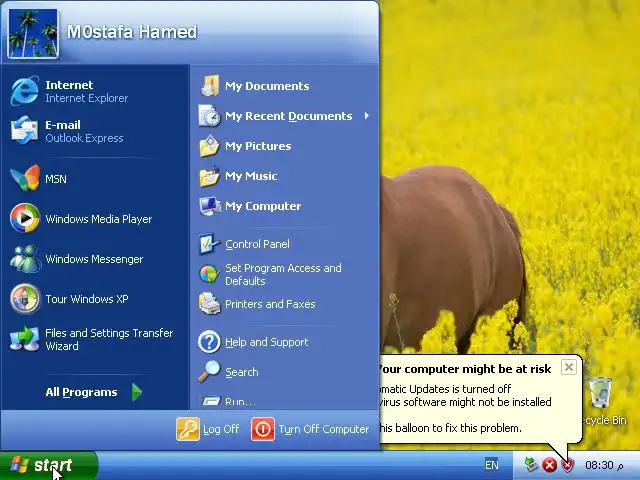
Task: Choose the Control Panel menu label
Action: pyautogui.click(x=258, y=244)
